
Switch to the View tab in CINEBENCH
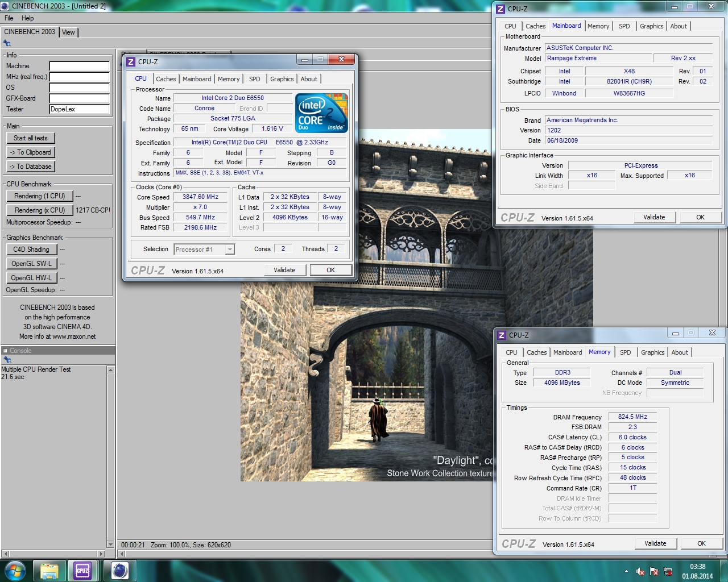click(68, 32)
